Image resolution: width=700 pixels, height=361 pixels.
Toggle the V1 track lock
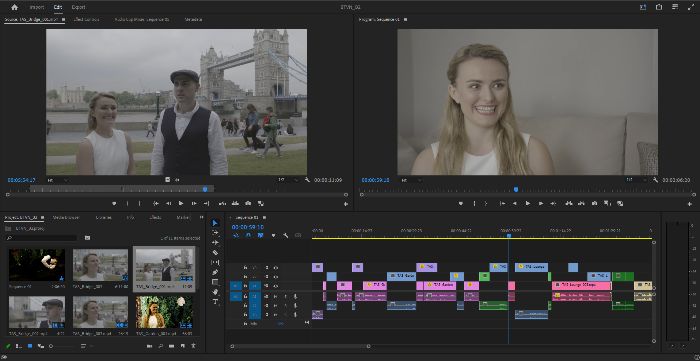245,286
